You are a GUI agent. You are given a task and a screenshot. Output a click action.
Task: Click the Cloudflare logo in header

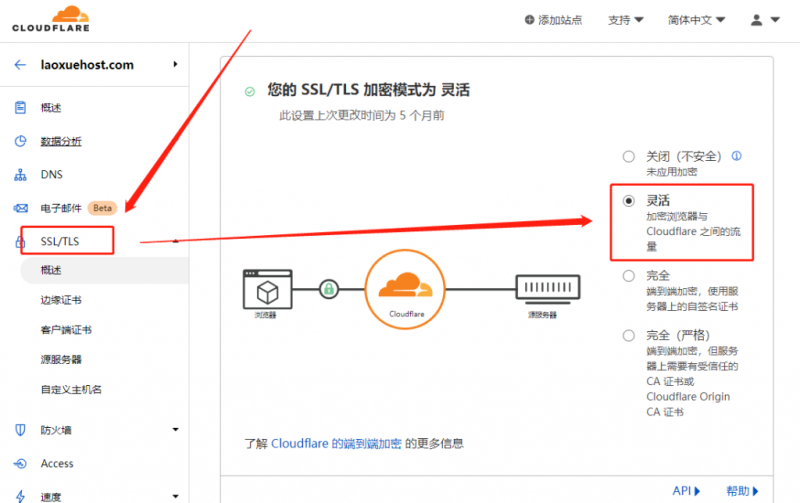[51, 18]
